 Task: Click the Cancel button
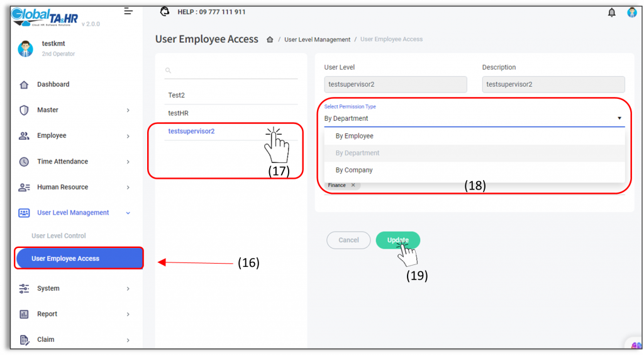348,240
